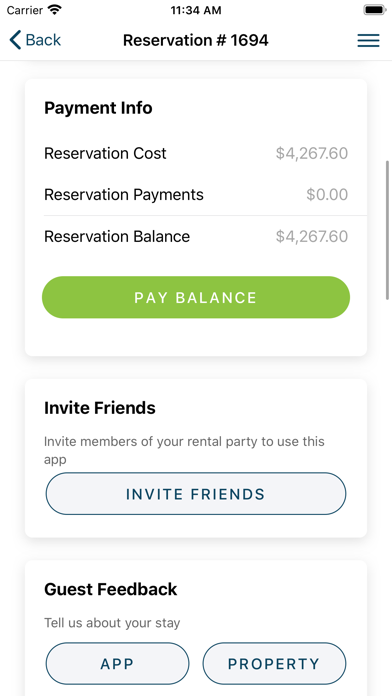Tap the 11:34 AM clock
The height and width of the screenshot is (696, 392).
(x=196, y=10)
